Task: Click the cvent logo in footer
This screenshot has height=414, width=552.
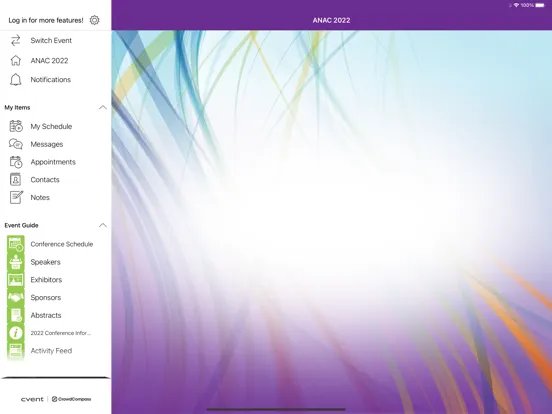Action: (x=32, y=399)
